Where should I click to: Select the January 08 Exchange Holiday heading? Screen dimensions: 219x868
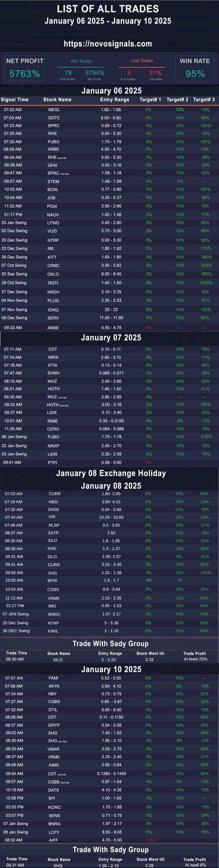[x=111, y=473]
